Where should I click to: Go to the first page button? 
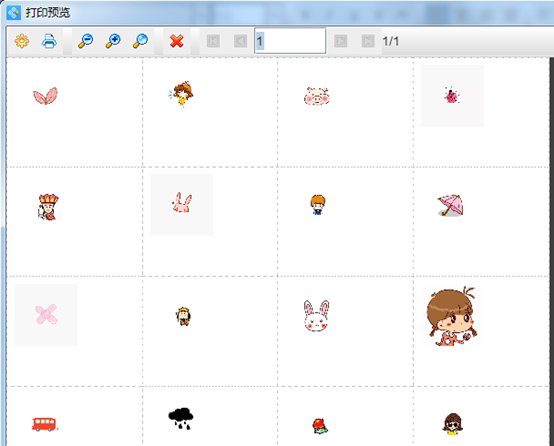[x=213, y=41]
